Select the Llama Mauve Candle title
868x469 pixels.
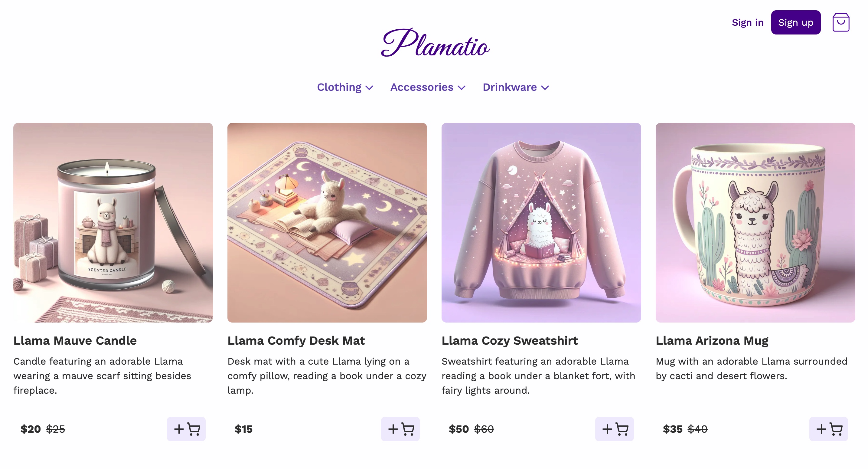[75, 340]
